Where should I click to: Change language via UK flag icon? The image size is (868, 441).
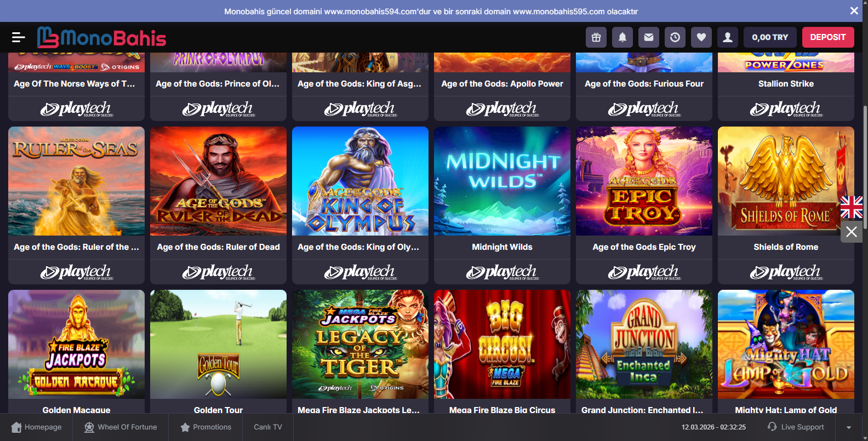click(x=852, y=208)
